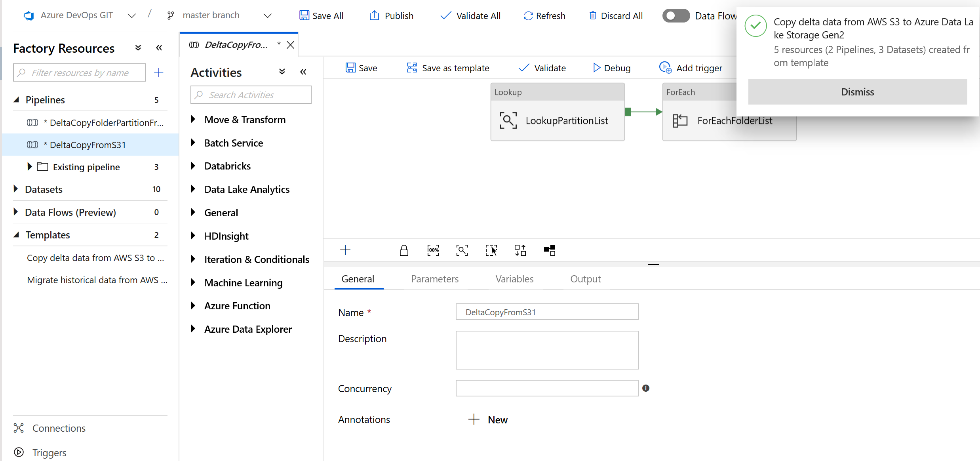Viewport: 980px width, 461px height.
Task: Click the Concurrency info icon
Action: [x=646, y=388]
